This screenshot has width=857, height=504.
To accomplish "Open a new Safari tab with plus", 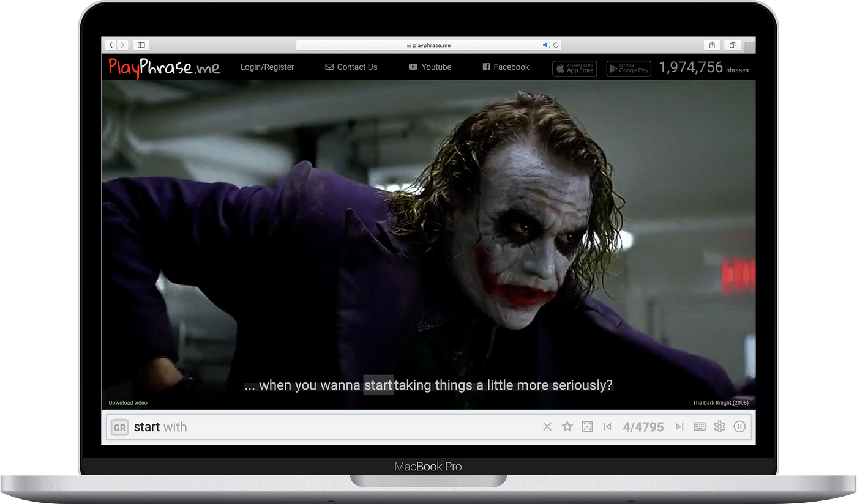I will tap(750, 47).
